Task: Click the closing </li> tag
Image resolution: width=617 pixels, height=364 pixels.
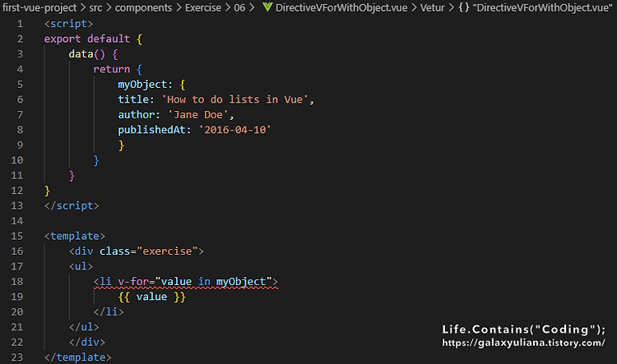Action: point(109,312)
